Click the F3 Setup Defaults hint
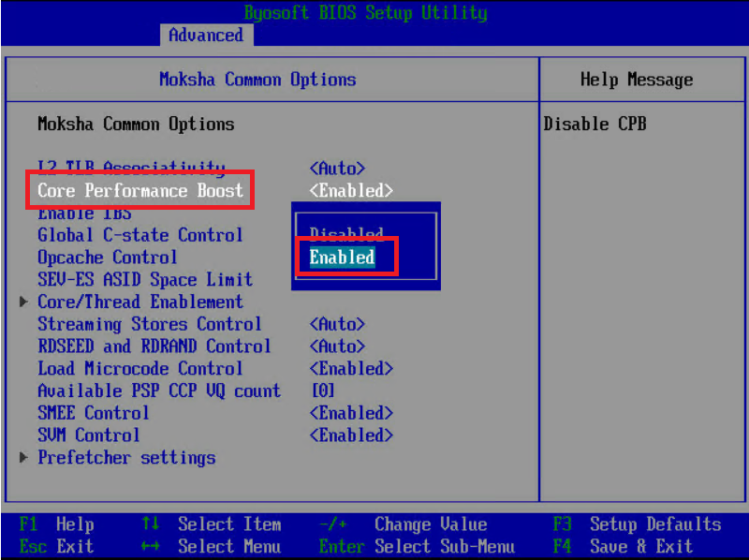This screenshot has height=560, width=749. (x=637, y=524)
